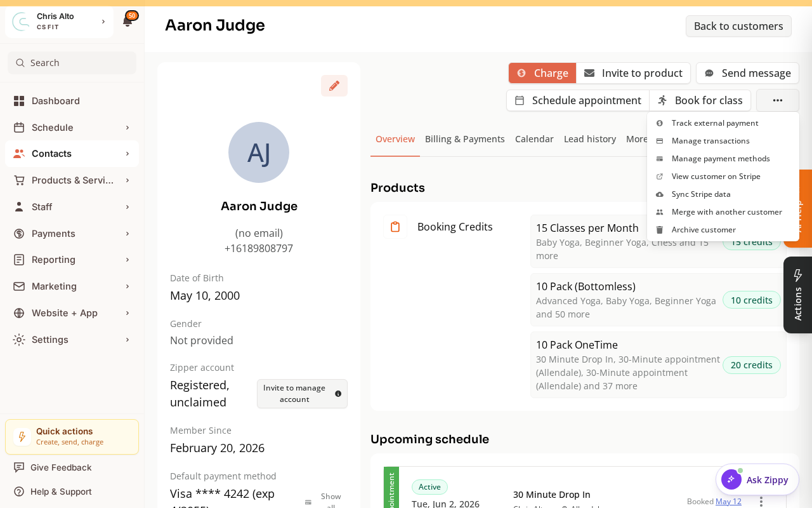Click the Give Feedback chat icon
The width and height of the screenshot is (812, 508).
[x=19, y=467]
